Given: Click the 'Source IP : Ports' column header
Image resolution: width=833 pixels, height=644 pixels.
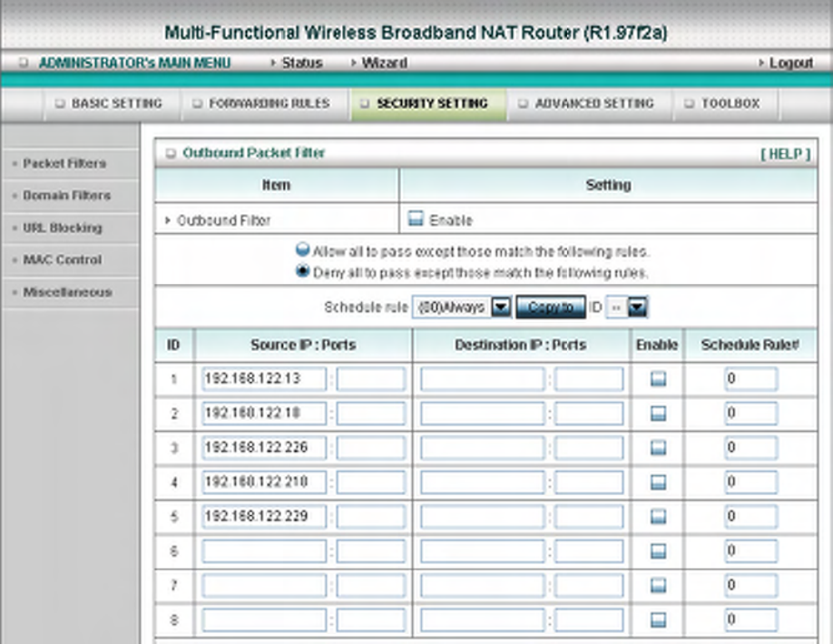Looking at the screenshot, I should coord(303,345).
